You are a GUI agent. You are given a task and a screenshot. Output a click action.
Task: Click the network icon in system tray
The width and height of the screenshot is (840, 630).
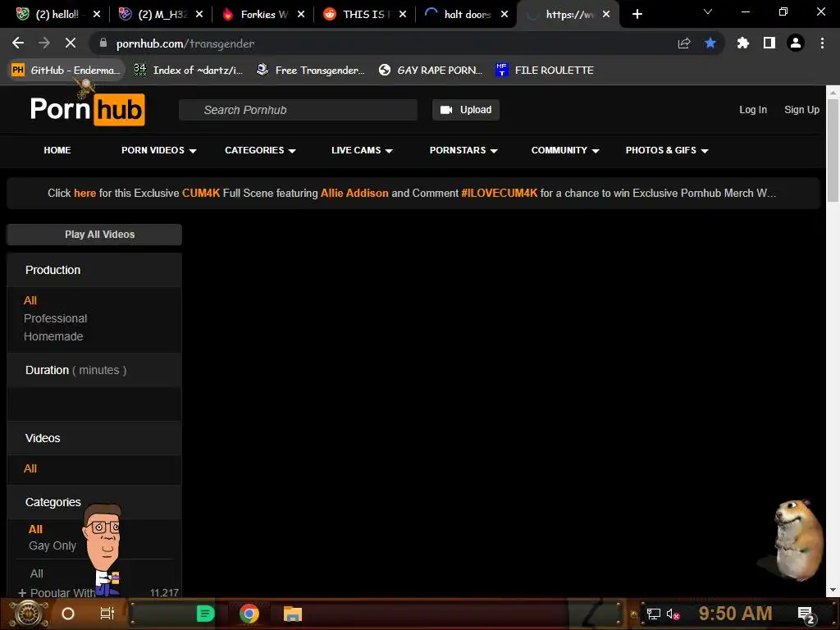tap(653, 614)
